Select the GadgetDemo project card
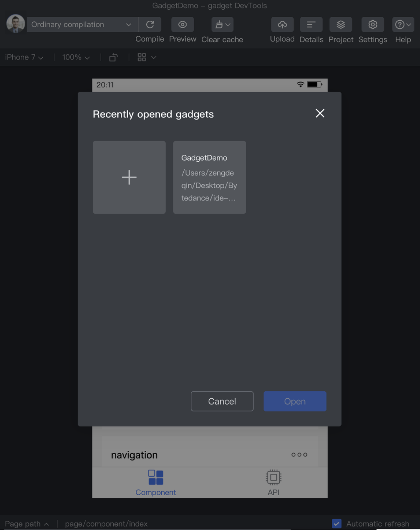 click(x=209, y=177)
